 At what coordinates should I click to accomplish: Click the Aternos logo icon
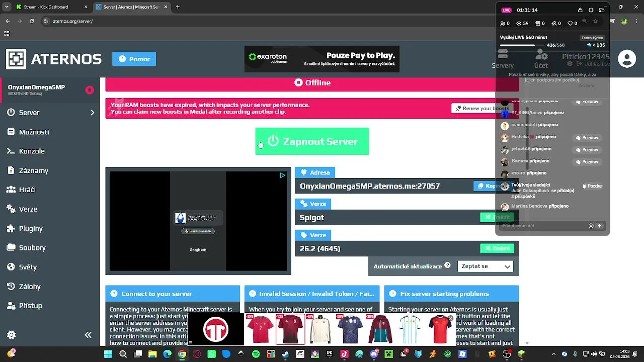(x=16, y=59)
